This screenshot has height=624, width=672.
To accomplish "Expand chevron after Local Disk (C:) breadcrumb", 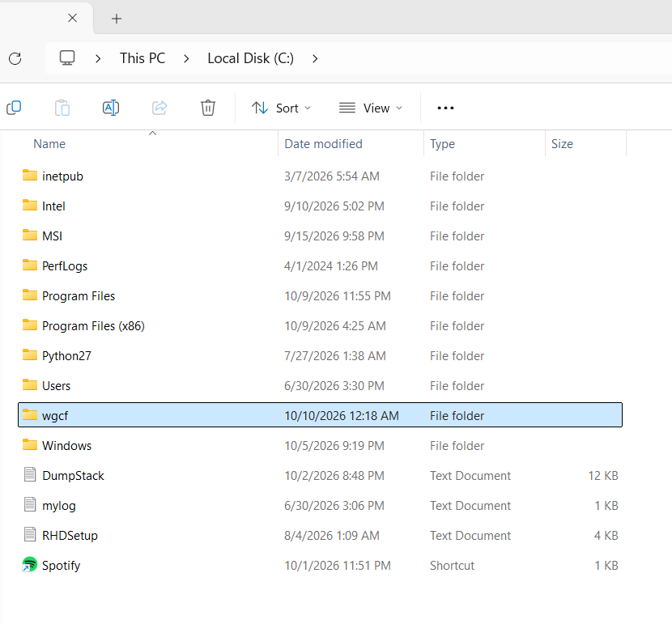I will coord(315,58).
